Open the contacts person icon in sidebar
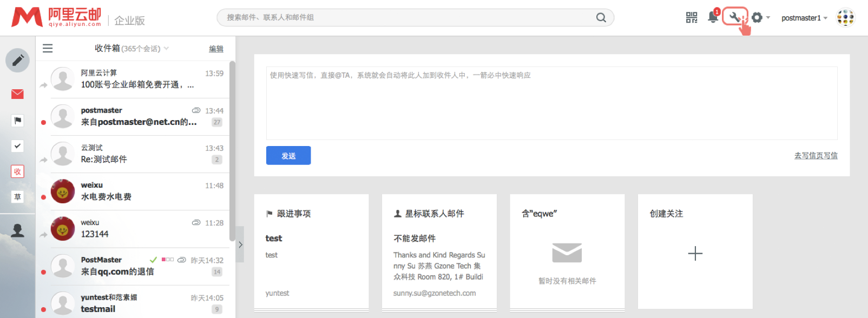Viewport: 868px width, 318px height. tap(17, 230)
